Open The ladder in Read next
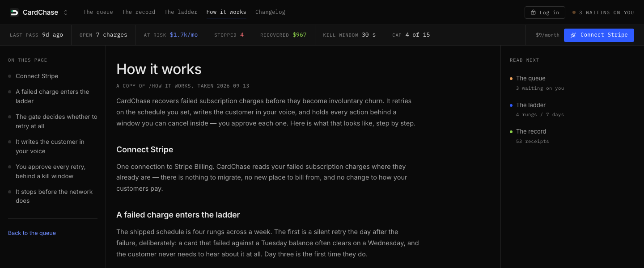This screenshot has width=644, height=268. click(531, 105)
